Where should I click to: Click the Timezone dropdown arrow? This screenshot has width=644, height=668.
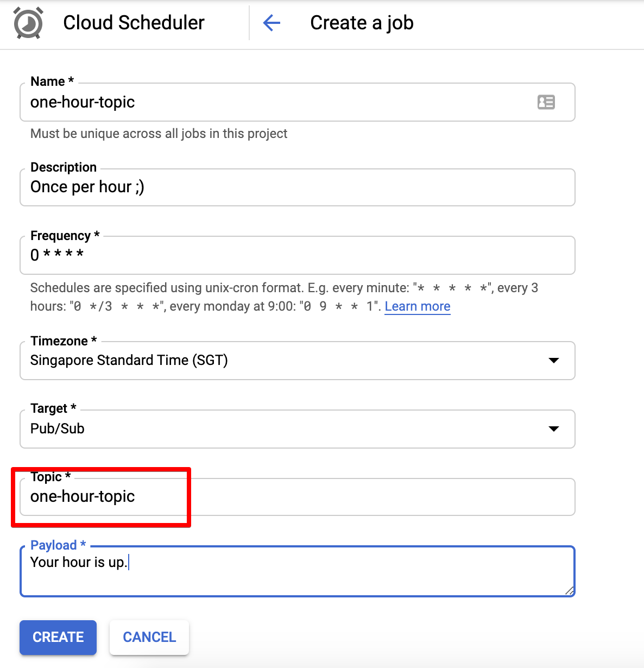(x=553, y=361)
